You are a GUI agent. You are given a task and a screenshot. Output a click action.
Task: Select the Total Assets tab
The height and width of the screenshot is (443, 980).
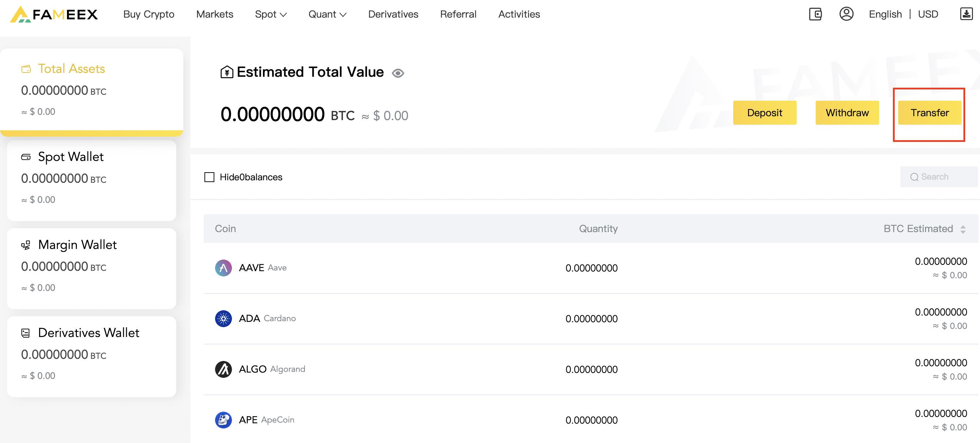coord(92,92)
